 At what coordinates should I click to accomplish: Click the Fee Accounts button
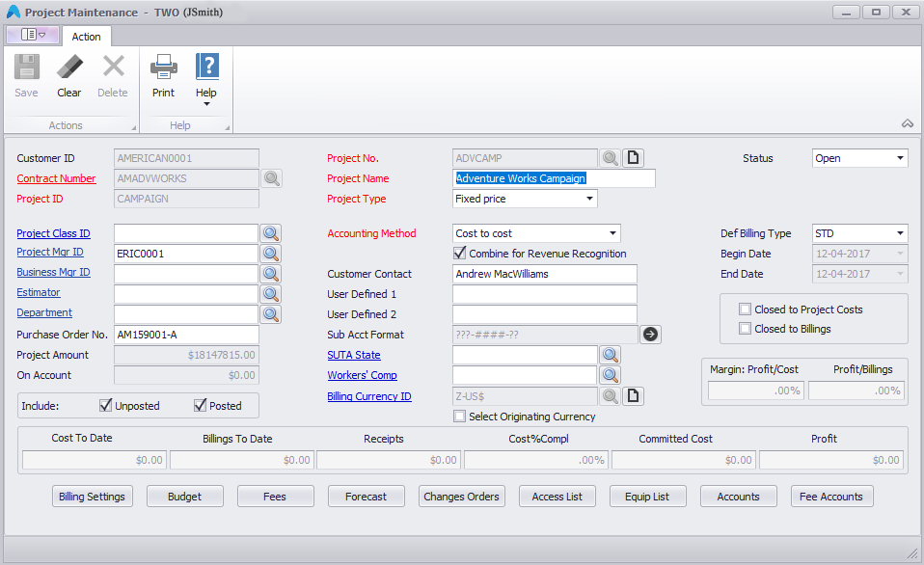(x=831, y=497)
